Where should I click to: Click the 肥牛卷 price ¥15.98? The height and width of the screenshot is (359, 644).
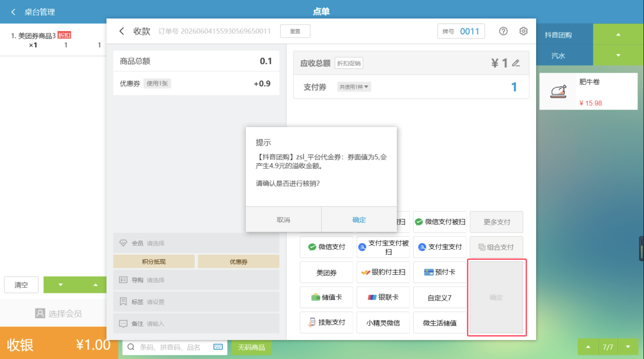[591, 103]
